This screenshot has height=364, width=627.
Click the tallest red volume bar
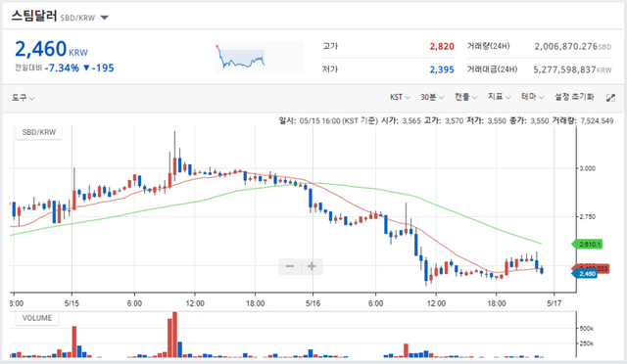click(x=174, y=335)
